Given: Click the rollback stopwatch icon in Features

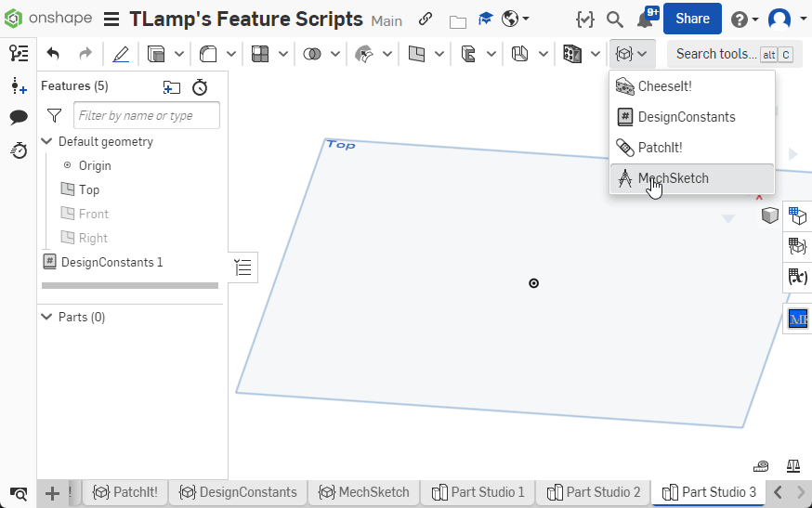Looking at the screenshot, I should coord(200,87).
